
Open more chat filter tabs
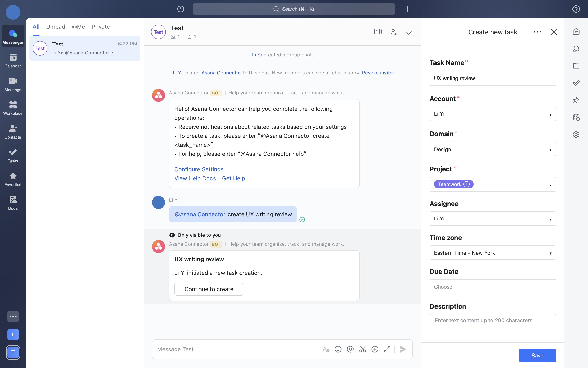click(121, 27)
